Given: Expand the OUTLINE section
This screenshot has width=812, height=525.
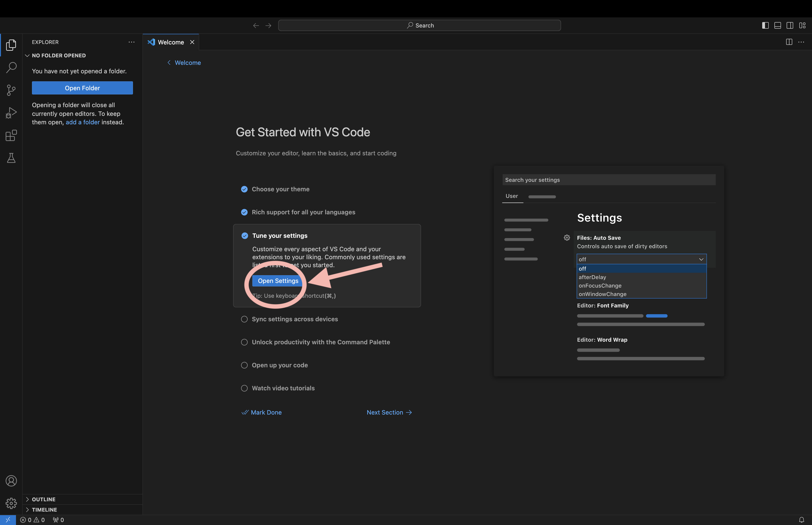Looking at the screenshot, I should 82,499.
